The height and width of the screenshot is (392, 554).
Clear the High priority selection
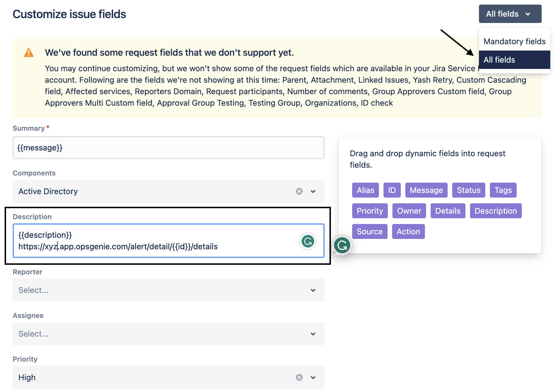299,377
